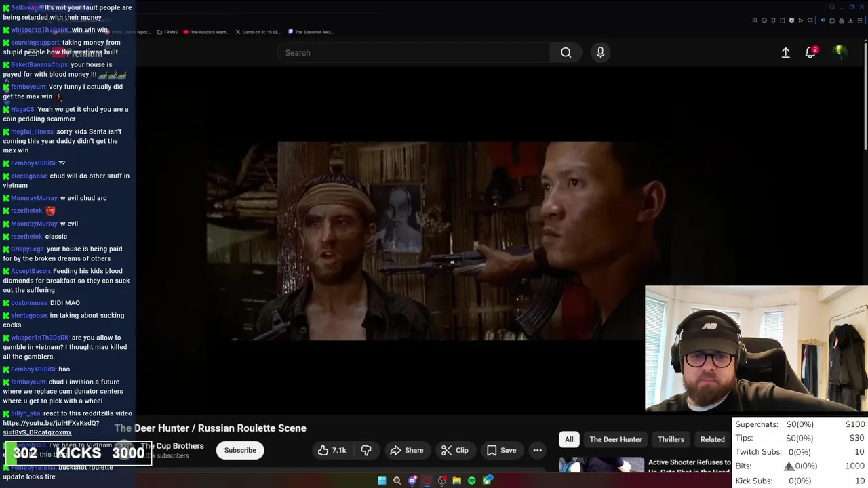Screen dimensions: 868x488
Task: Open Windows Start menu on taskbar
Action: click(x=382, y=481)
